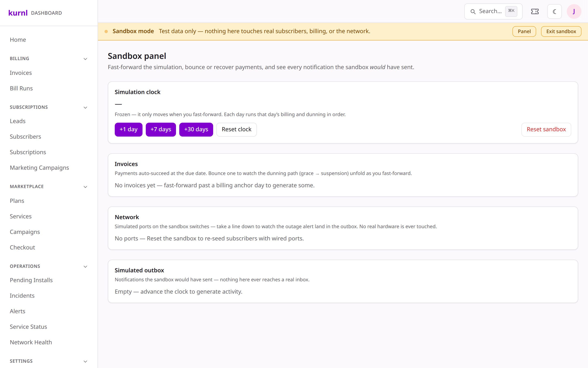
Task: Click the DASHBOARD label next to logo
Action: 46,13
